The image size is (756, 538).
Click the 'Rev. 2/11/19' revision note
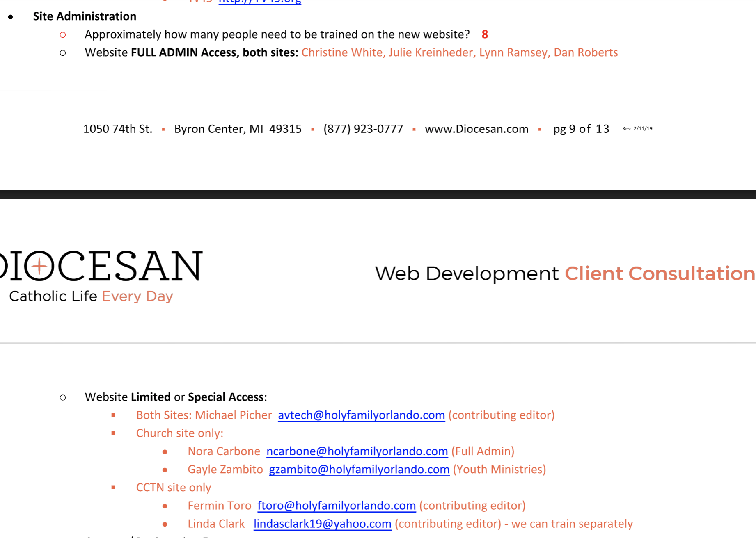pos(637,129)
